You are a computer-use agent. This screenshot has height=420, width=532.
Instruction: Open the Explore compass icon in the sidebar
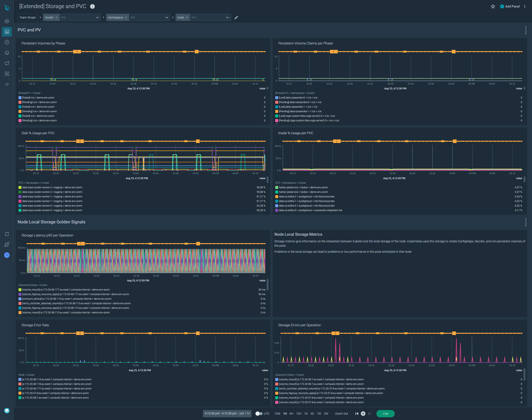[7, 42]
